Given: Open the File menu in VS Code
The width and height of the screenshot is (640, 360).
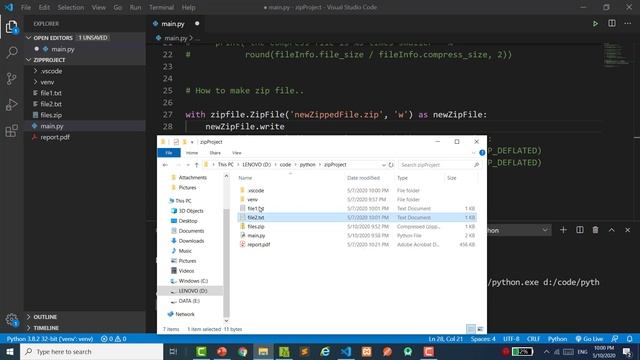Looking at the screenshot, I should point(26,7).
